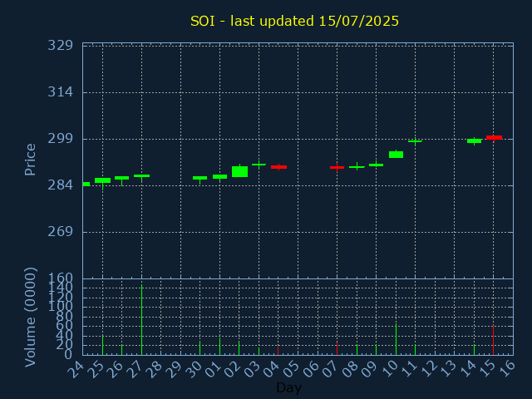The image size is (532, 399).
Task: Click the day axis label 28
Action: [154, 369]
